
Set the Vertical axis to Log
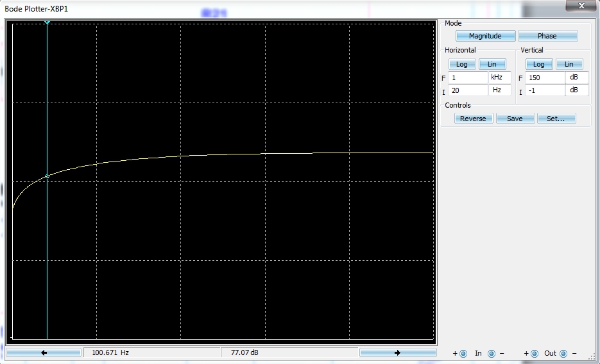pyautogui.click(x=538, y=64)
